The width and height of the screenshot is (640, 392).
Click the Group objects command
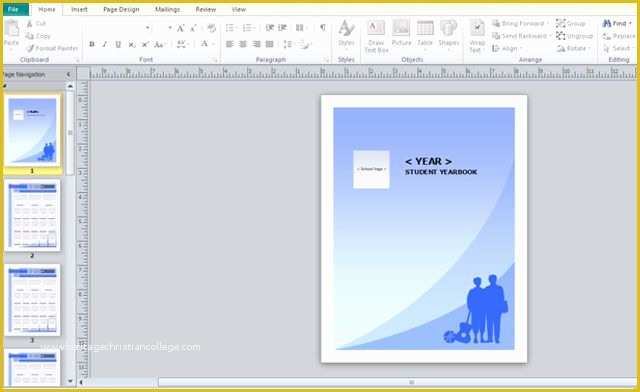[x=571, y=24]
